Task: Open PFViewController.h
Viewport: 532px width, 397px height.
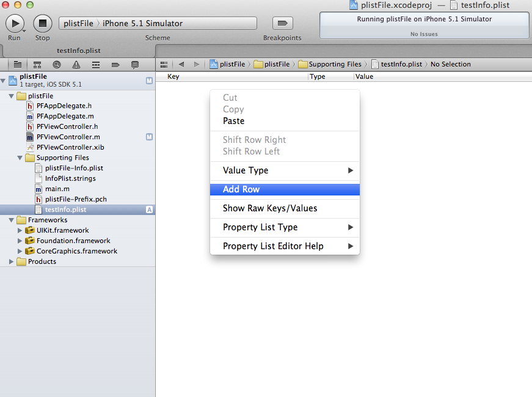Action: [x=67, y=126]
